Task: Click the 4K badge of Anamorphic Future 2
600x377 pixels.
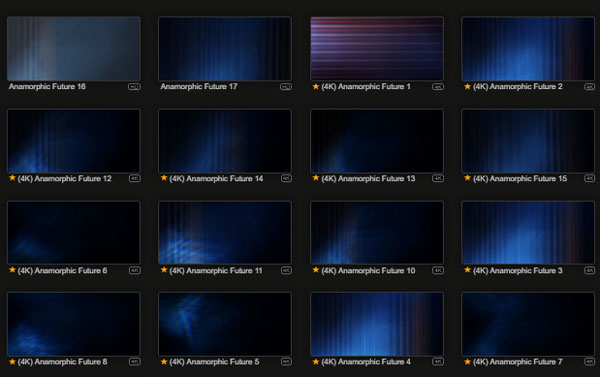Action: 589,87
